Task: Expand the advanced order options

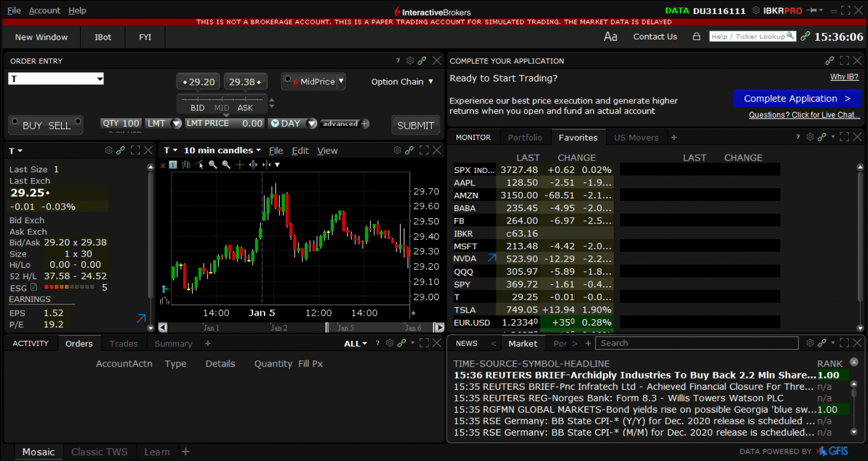Action: pyautogui.click(x=365, y=123)
